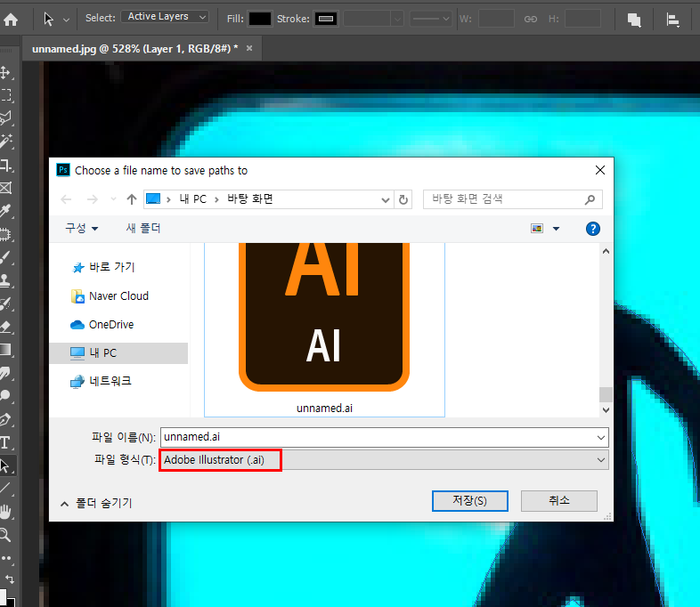
Task: Go to Photoshop Home screen icon
Action: click(11, 20)
